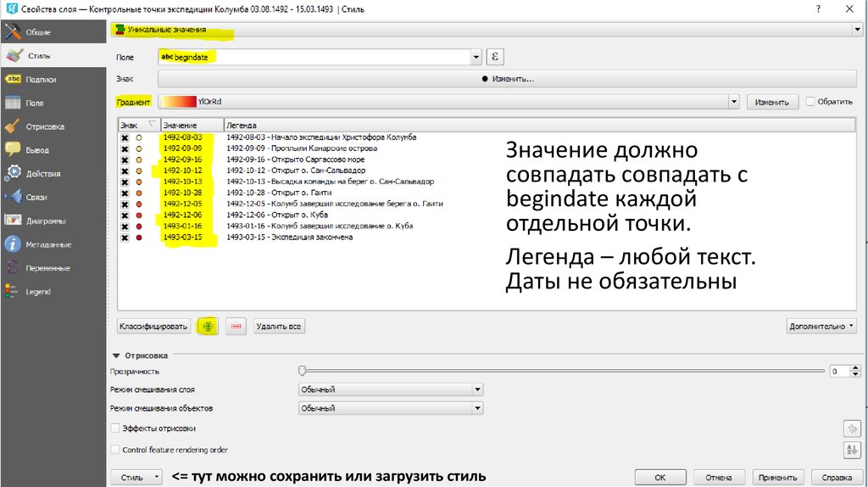Select the 1492-10-12 value row
868x487 pixels.
(182, 171)
